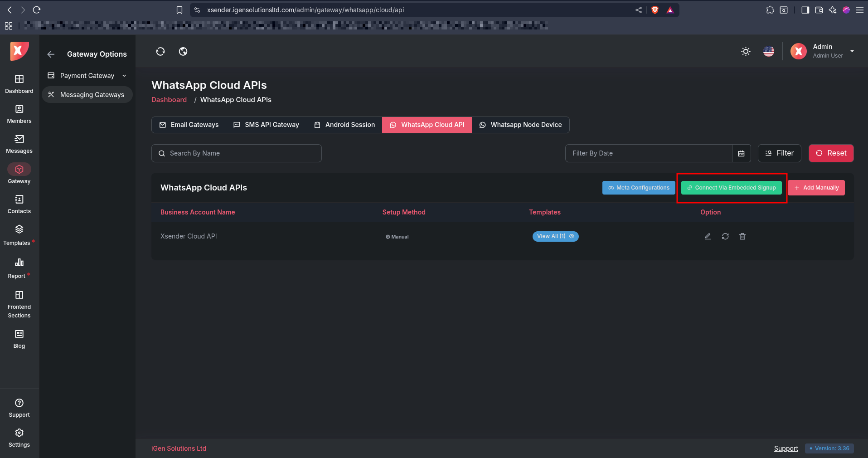
Task: Delete Xsender Cloud API with the trash icon
Action: (x=742, y=236)
